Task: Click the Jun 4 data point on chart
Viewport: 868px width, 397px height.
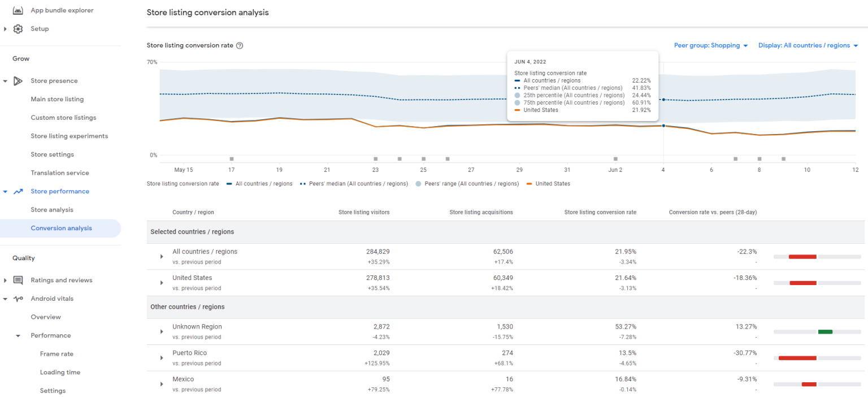Action: coord(663,126)
